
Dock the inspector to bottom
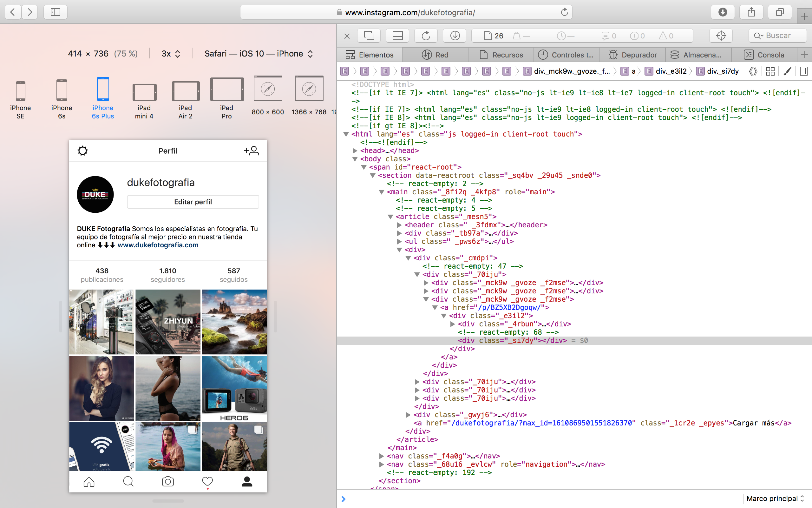click(x=398, y=36)
